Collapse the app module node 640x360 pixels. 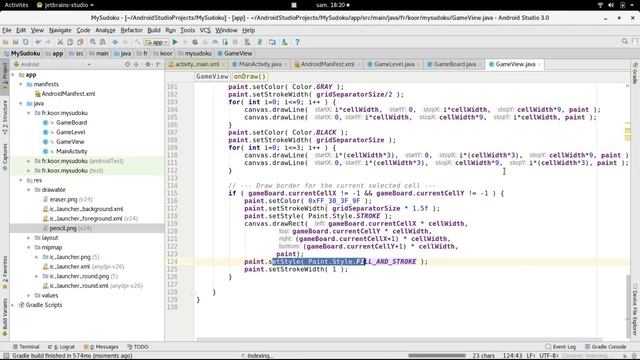point(13,75)
